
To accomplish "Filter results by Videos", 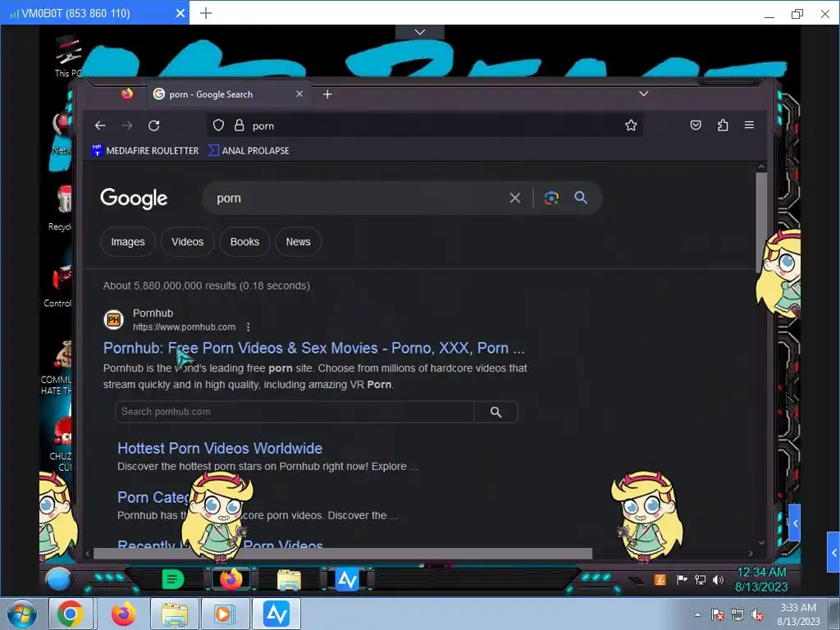I will point(188,242).
